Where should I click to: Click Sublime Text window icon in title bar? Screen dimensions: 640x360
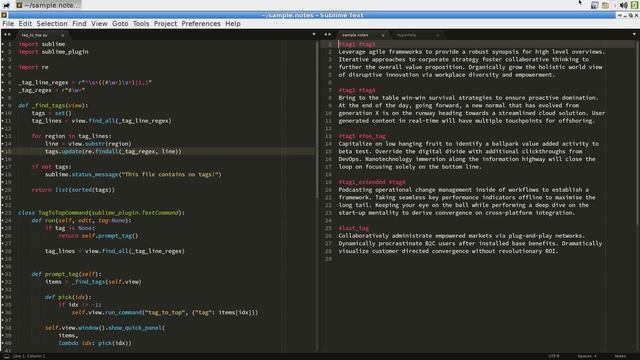point(4,15)
